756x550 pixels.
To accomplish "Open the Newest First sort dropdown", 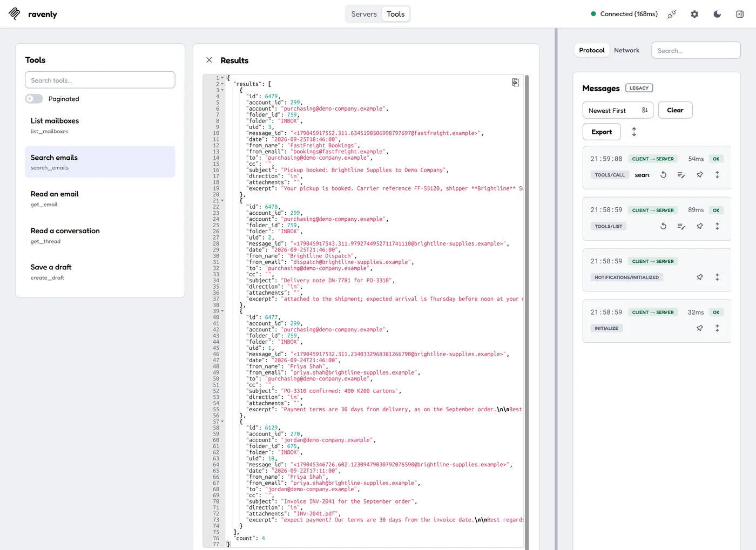I will click(618, 110).
